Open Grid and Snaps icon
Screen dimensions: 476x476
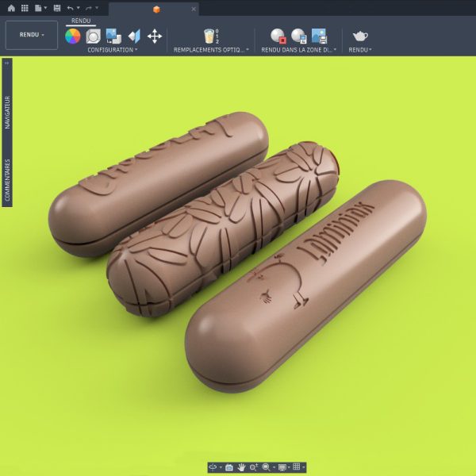(297, 467)
